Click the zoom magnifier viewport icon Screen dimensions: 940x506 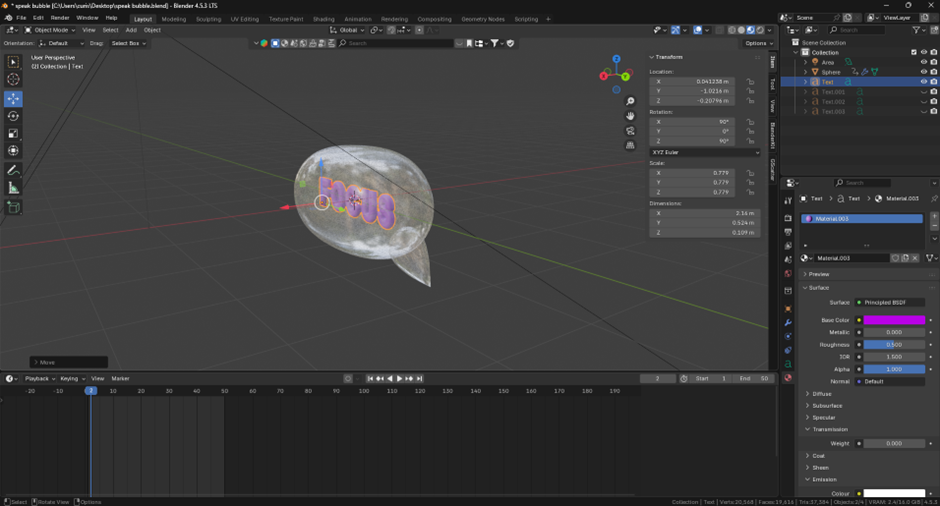(630, 102)
